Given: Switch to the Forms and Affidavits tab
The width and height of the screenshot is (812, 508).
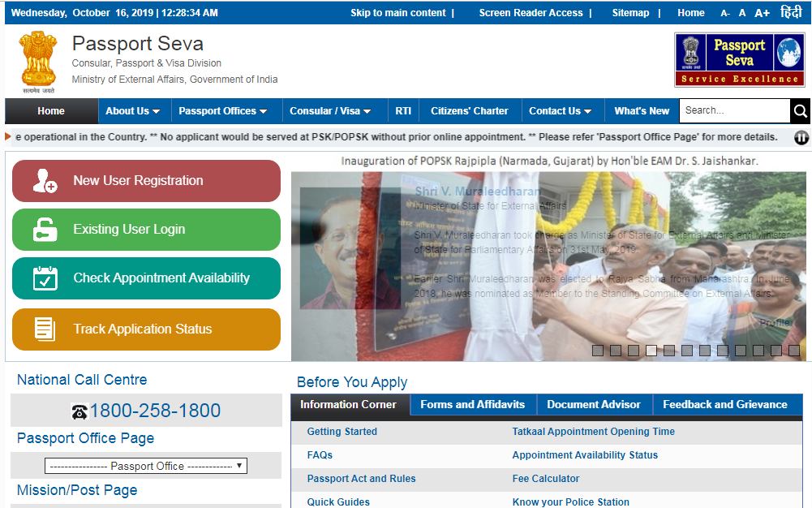Looking at the screenshot, I should [473, 404].
